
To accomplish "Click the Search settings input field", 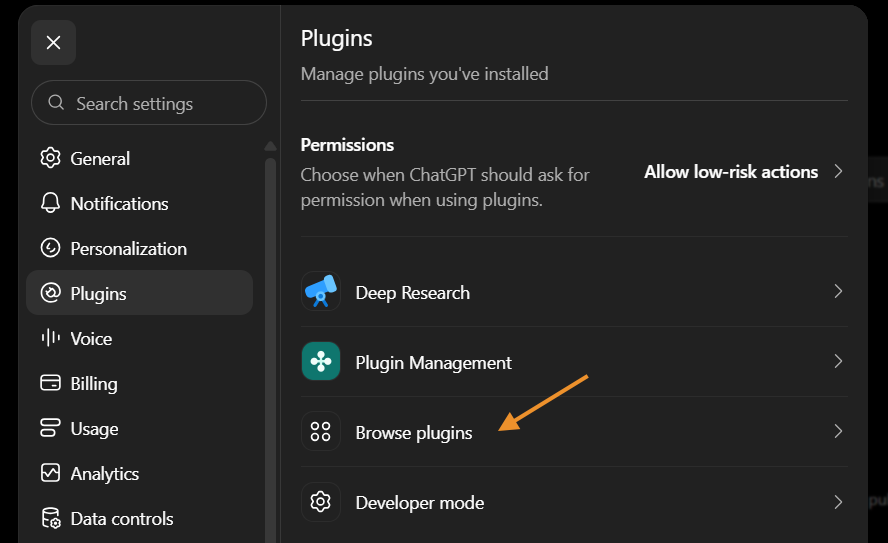I will point(149,102).
